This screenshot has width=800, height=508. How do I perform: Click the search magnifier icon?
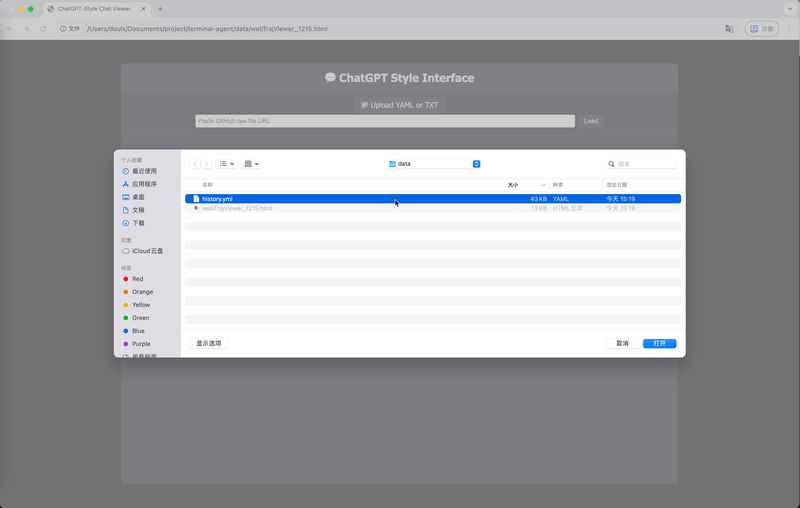611,164
